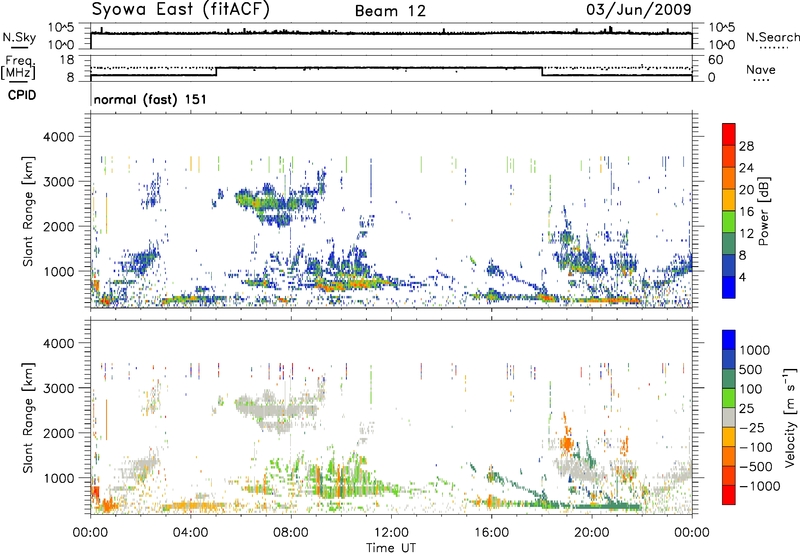Click the '18' frequency axis tick

tap(66, 59)
